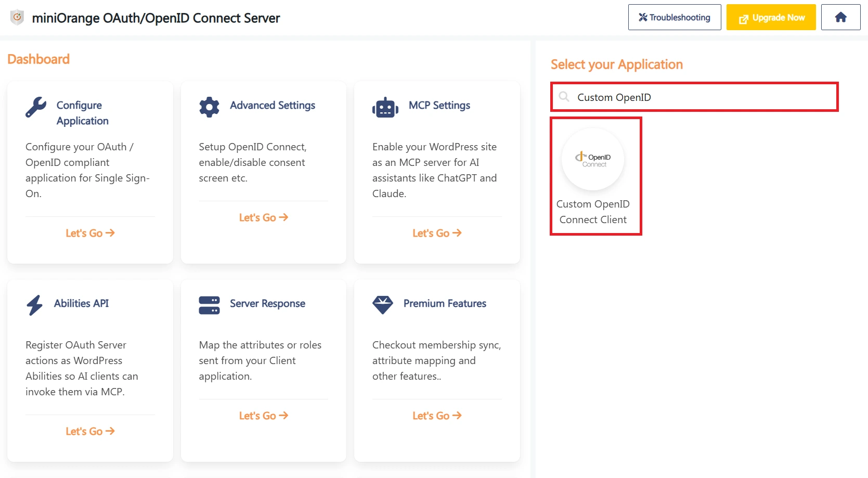Click the robot icon for MCP Settings
Screen dimensions: 868x478
click(385, 107)
